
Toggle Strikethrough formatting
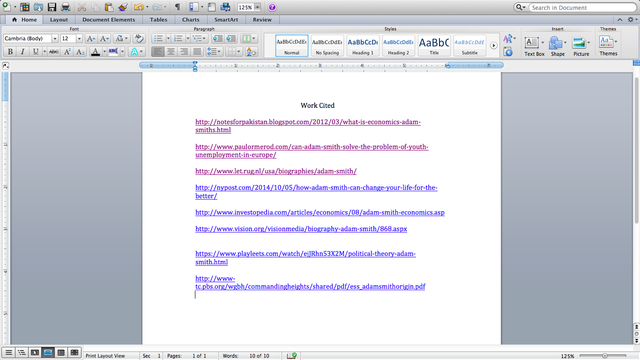coord(53,51)
